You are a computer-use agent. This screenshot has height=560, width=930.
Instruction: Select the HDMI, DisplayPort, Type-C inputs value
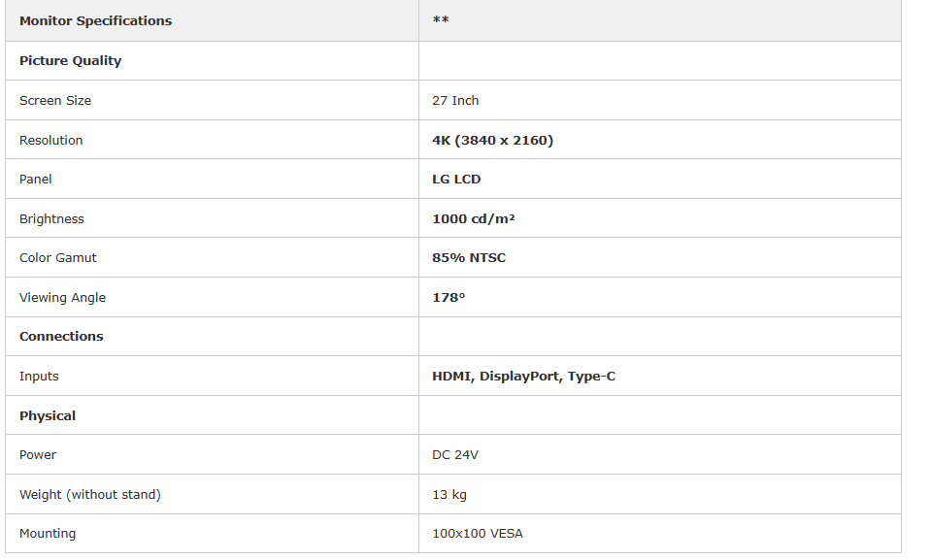click(523, 376)
